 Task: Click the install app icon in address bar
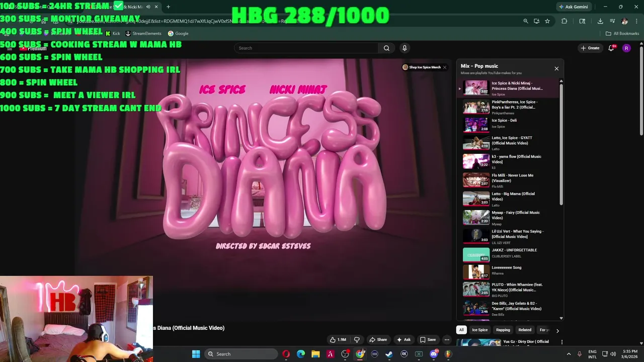536,21
